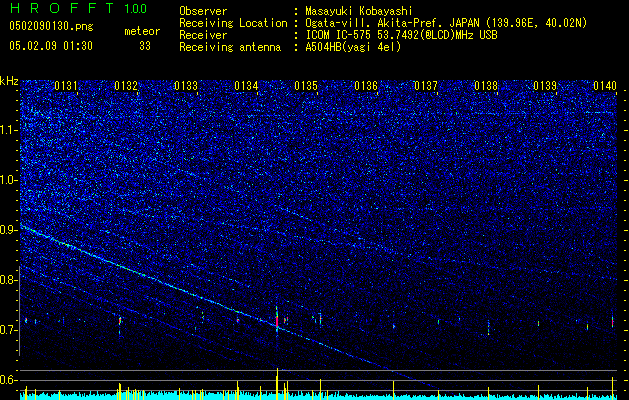
Task: Click the 0.9 kHz axis label
Action: [9, 230]
